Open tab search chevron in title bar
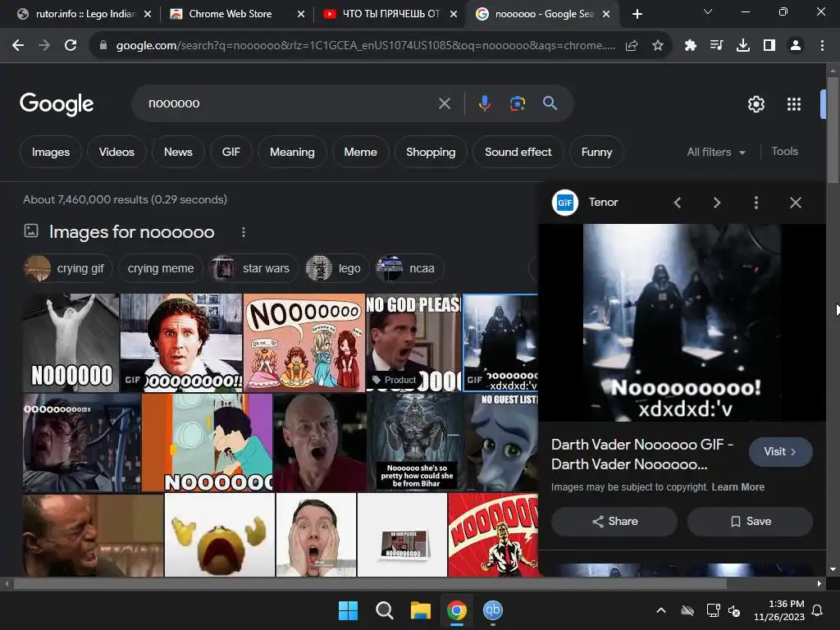 pyautogui.click(x=708, y=11)
